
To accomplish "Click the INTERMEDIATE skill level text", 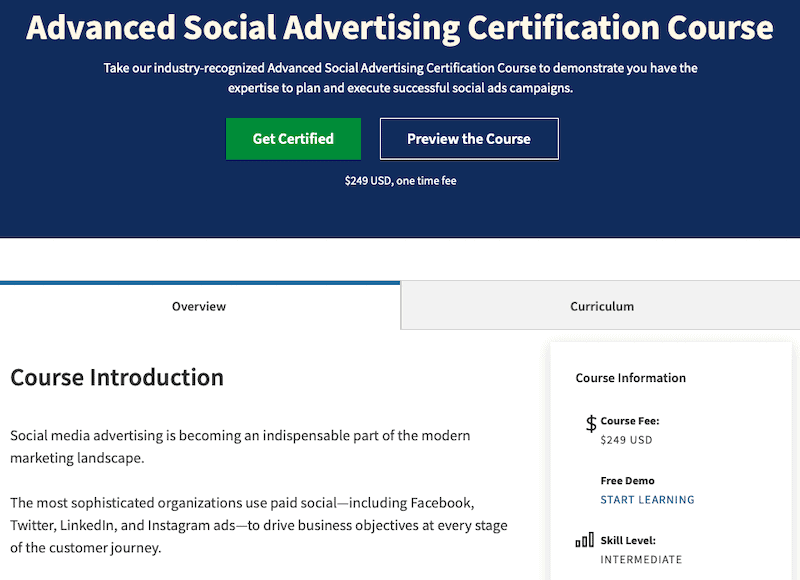I will [x=641, y=560].
